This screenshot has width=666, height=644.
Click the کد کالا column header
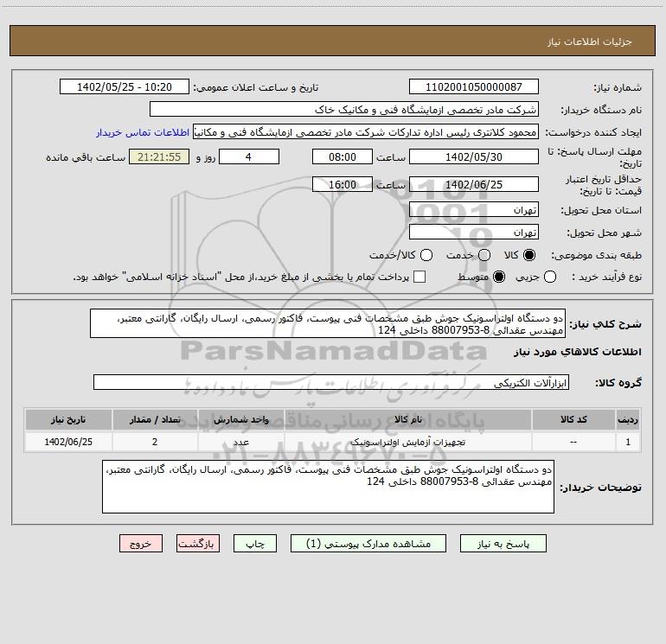point(573,419)
